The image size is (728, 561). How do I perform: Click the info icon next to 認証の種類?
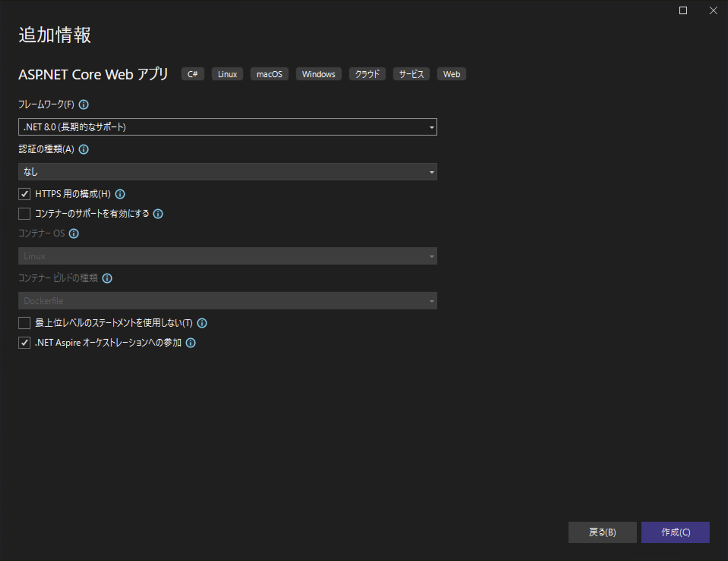[x=84, y=149]
